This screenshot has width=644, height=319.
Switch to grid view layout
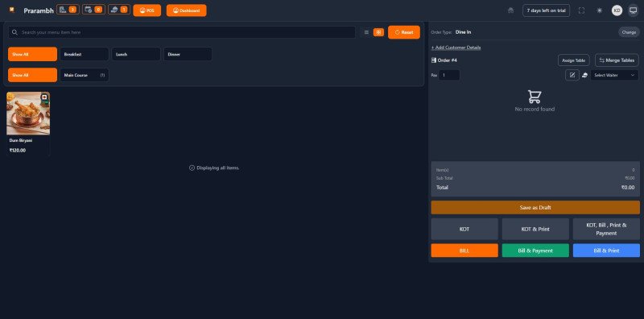tap(378, 32)
